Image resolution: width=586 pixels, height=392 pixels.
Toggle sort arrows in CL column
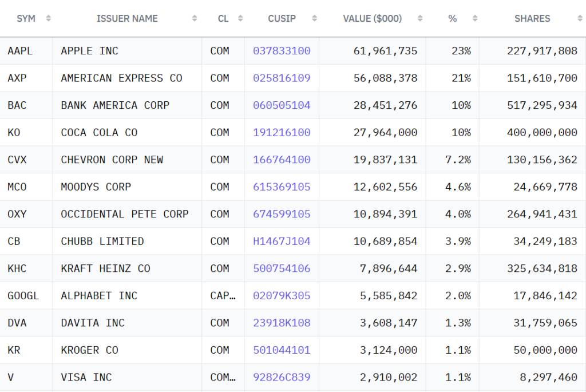(240, 18)
